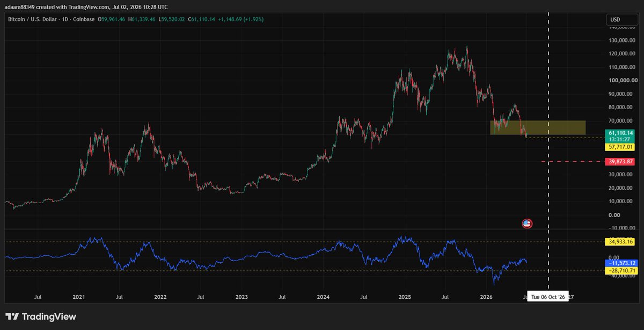The width and height of the screenshot is (644, 330).
Task: Click the 2022 label on the time axis
Action: 160,297
